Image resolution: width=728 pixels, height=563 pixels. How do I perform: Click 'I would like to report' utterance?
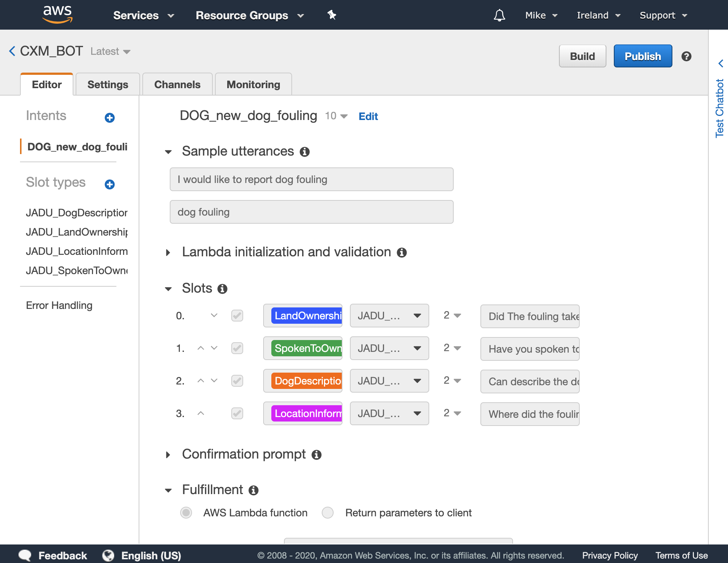(312, 179)
